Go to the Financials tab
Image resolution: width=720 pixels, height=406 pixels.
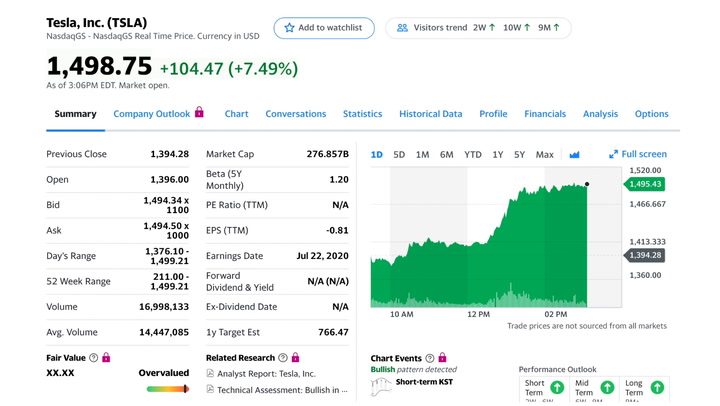point(545,114)
